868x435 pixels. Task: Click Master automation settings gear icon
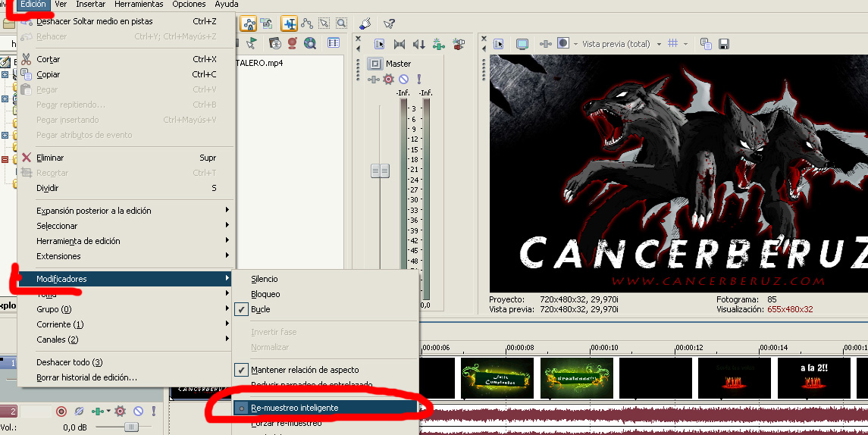pyautogui.click(x=389, y=79)
